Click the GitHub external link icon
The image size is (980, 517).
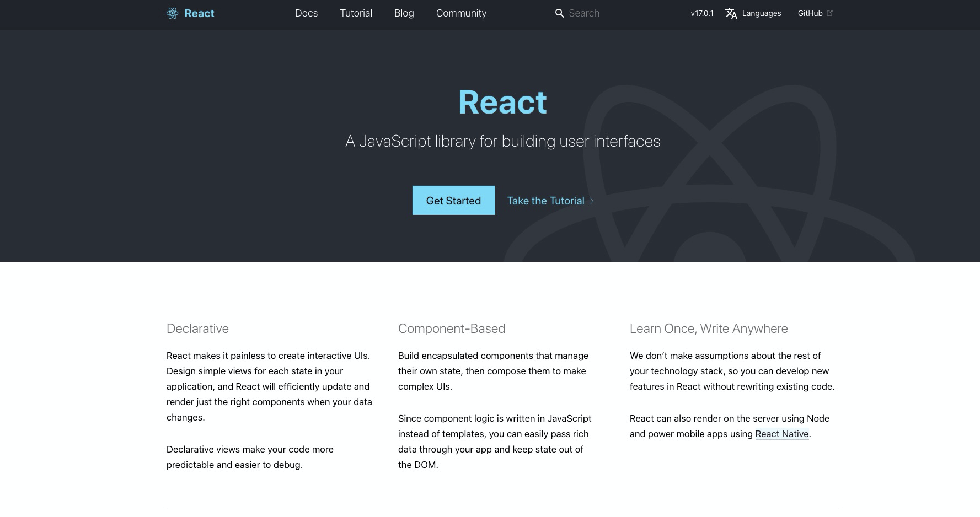pos(829,13)
